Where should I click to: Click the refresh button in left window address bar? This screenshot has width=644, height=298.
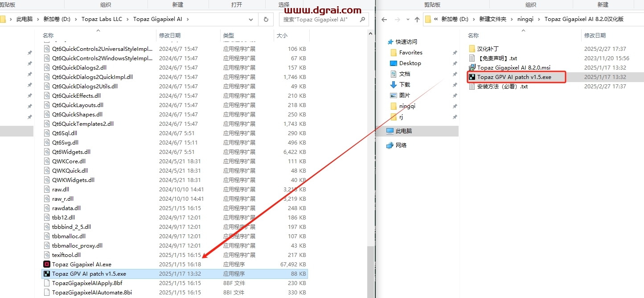point(266,19)
